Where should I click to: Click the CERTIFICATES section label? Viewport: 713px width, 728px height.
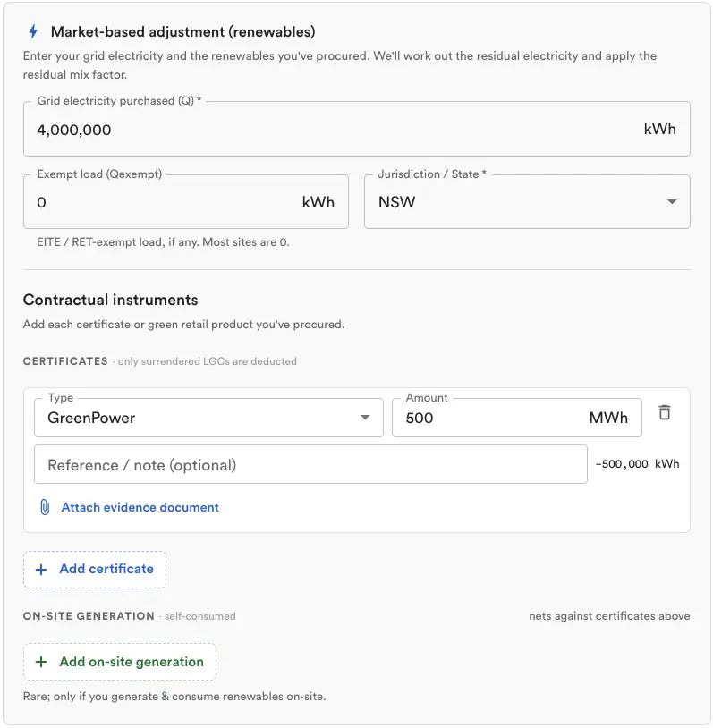click(x=65, y=361)
